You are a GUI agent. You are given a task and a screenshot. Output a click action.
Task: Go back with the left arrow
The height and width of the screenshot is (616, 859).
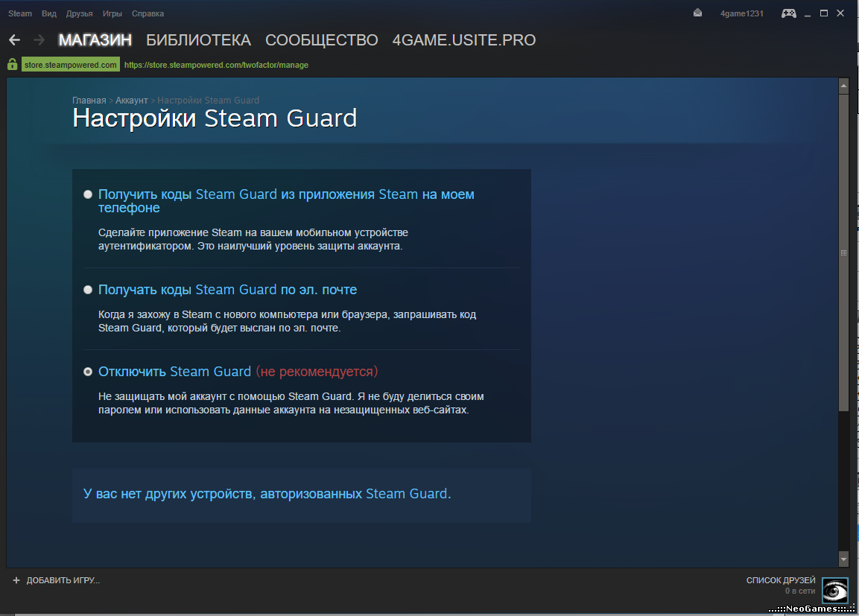pos(15,39)
